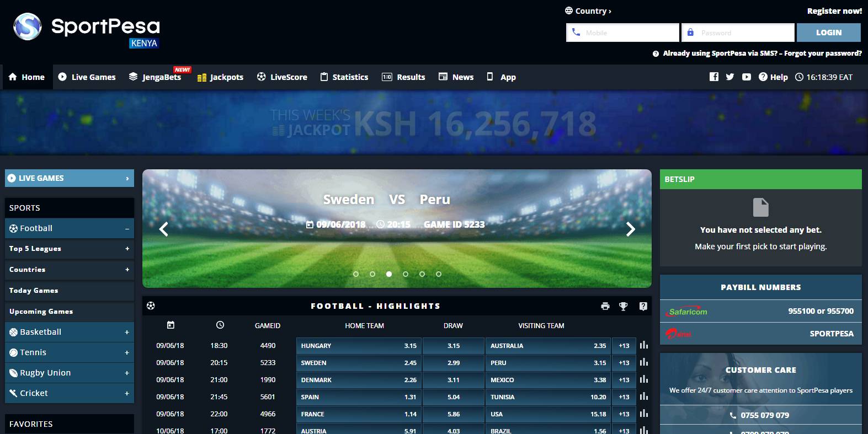This screenshot has width=868, height=434.
Task: Open Results menu item
Action: click(403, 77)
